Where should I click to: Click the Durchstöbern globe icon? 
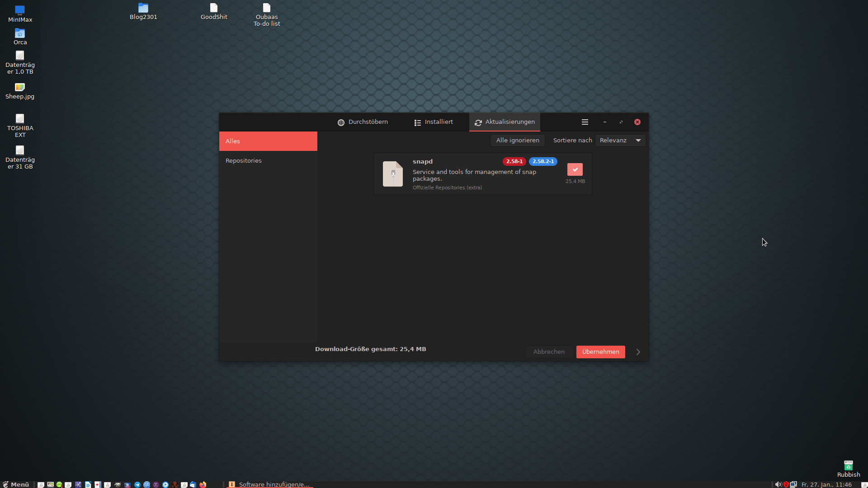341,122
